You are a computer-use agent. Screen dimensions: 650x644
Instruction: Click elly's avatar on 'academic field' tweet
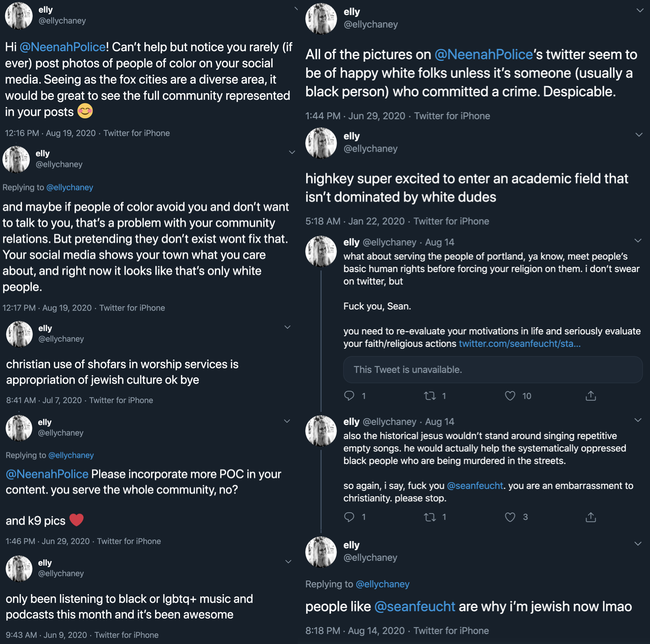(321, 143)
